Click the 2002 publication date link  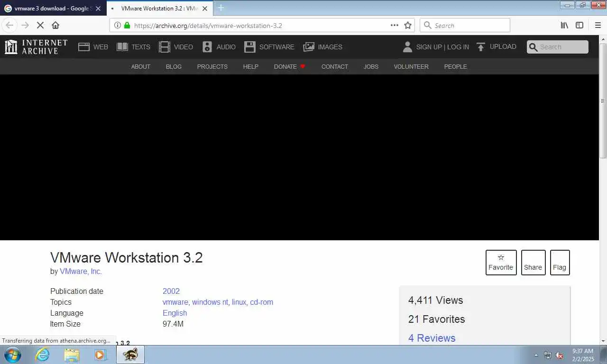pos(171,291)
